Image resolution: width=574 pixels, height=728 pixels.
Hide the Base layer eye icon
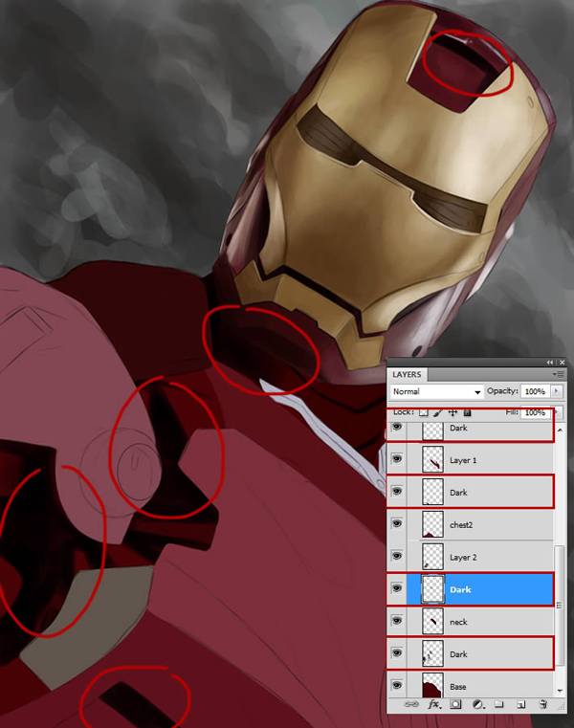pyautogui.click(x=397, y=685)
